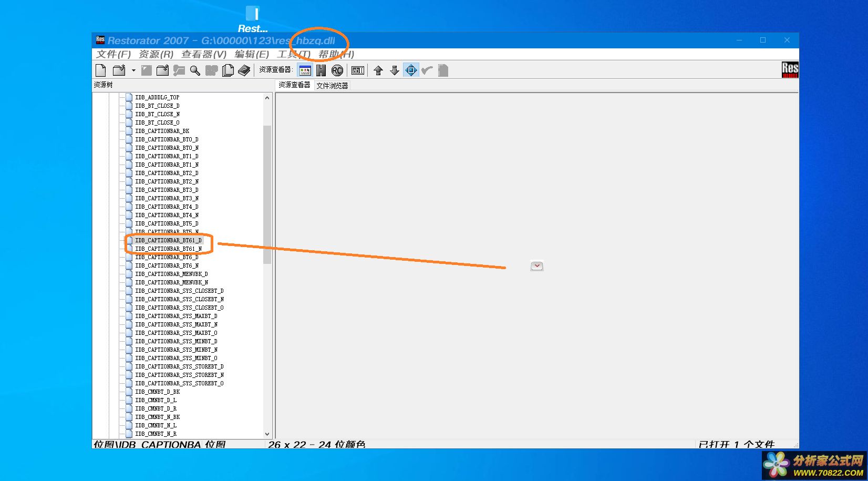Click the Res logo at toolbar right

(790, 69)
